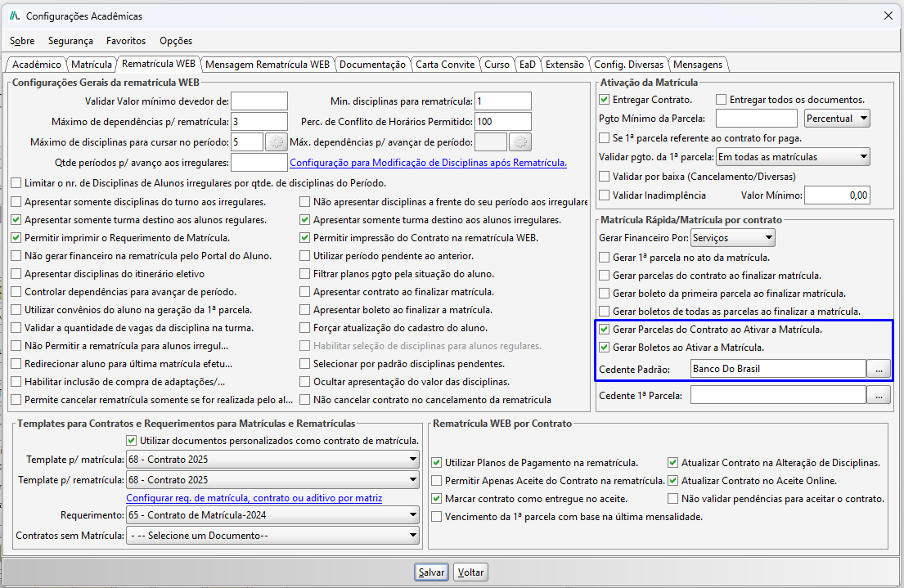The height and width of the screenshot is (588, 904).
Task: Toggle Utilizar documentos personalizados como contrato
Action: pos(132,441)
